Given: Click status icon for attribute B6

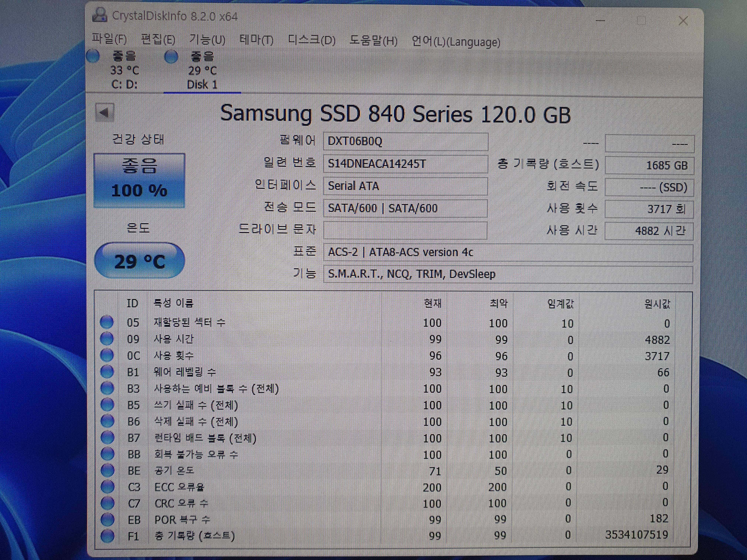Looking at the screenshot, I should tap(108, 421).
